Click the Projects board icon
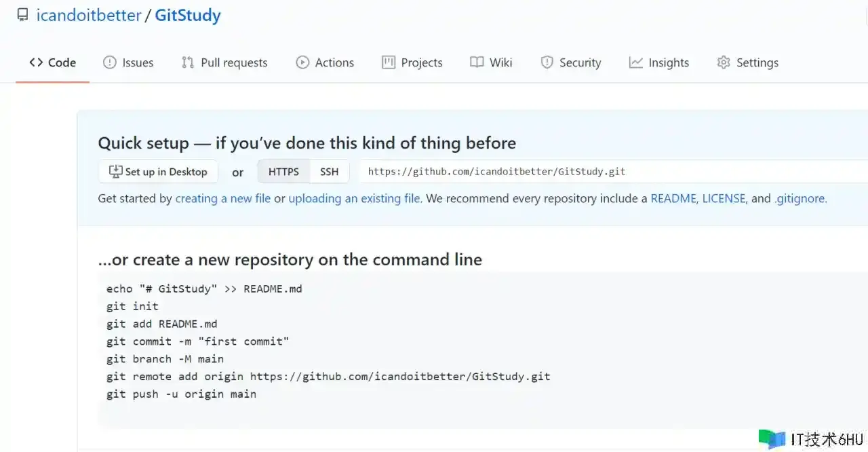868x452 pixels. click(389, 62)
